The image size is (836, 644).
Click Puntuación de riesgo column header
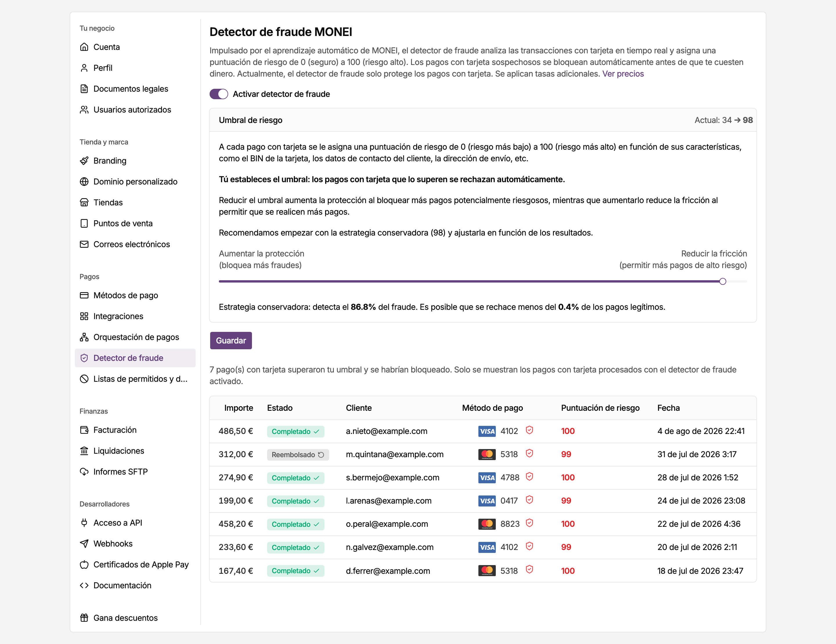coord(600,408)
